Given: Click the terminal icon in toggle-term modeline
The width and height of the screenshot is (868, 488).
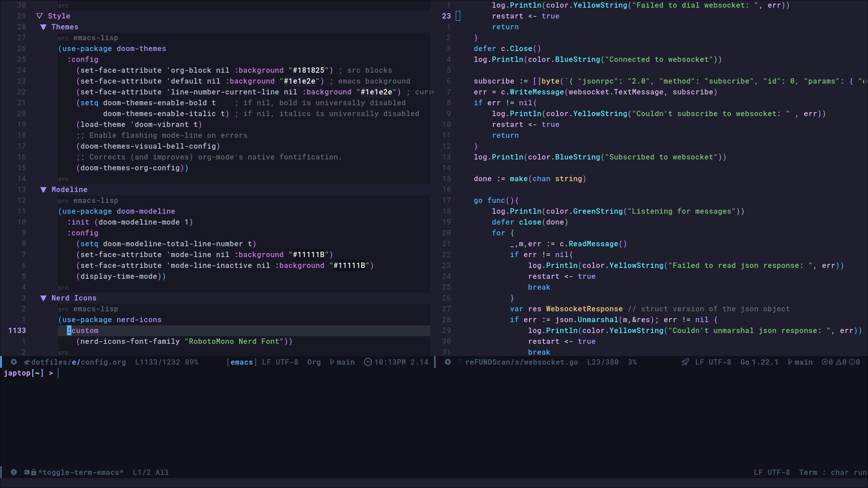Looking at the screenshot, I should pyautogui.click(x=27, y=472).
